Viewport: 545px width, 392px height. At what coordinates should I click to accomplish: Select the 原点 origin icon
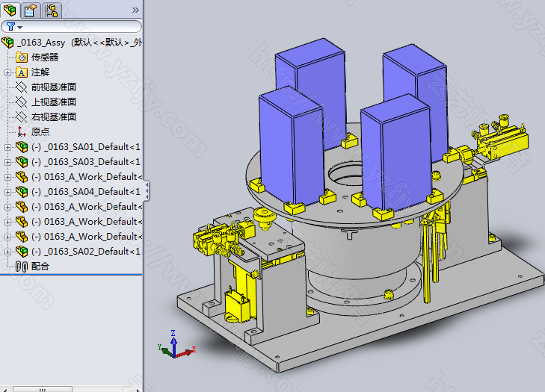coord(22,132)
